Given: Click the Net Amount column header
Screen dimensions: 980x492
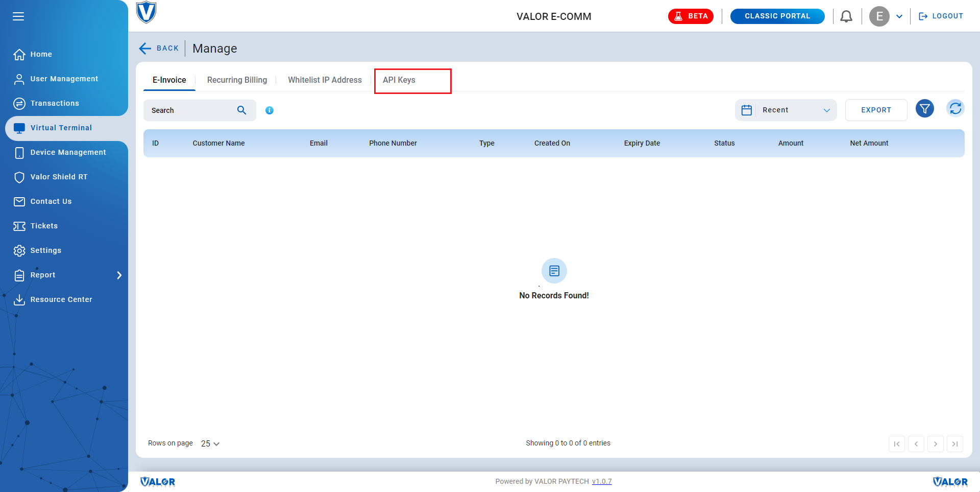Looking at the screenshot, I should pyautogui.click(x=869, y=143).
